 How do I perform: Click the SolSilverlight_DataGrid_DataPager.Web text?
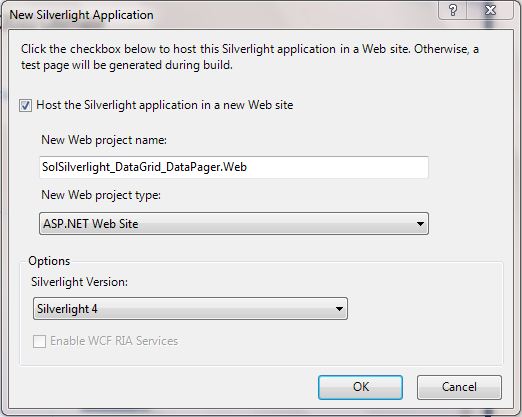point(144,167)
